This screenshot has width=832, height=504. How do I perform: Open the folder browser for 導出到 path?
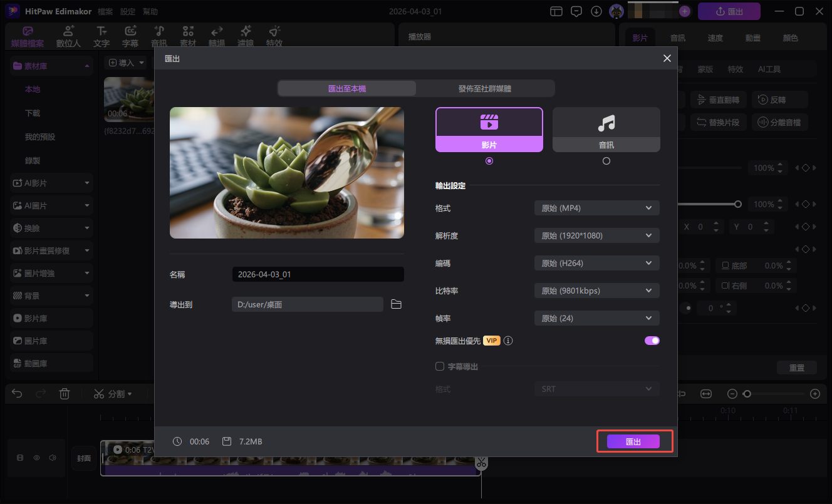[395, 304]
